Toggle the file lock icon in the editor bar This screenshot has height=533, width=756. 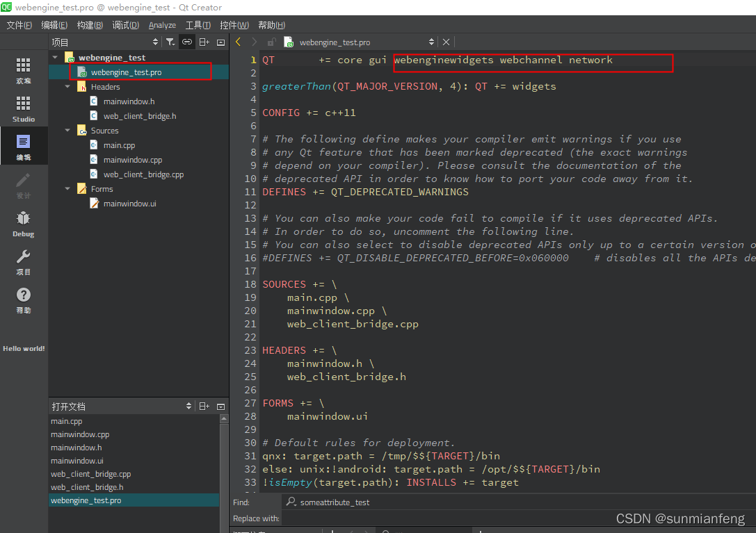coord(271,42)
